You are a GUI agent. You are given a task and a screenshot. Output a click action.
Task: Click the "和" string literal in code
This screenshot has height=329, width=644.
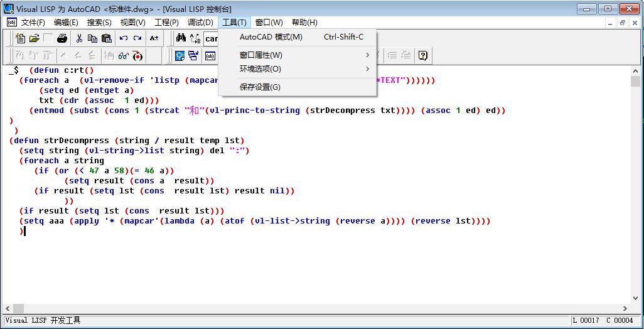(x=194, y=111)
